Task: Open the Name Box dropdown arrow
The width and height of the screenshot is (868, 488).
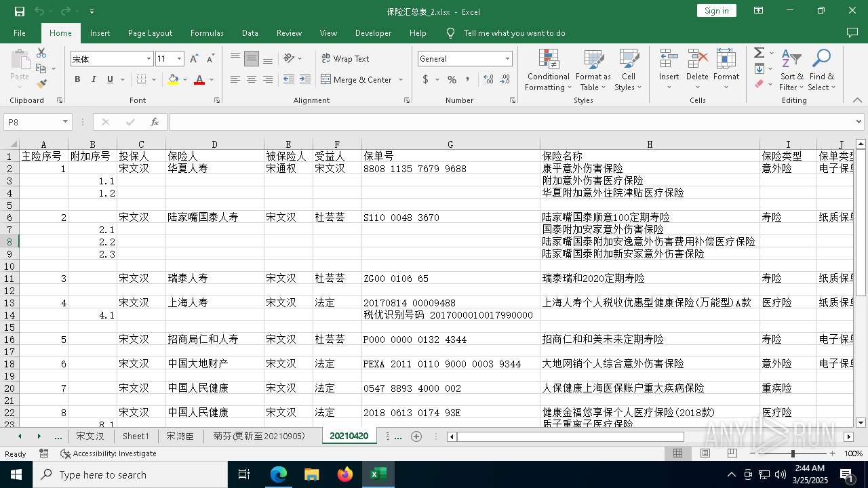Action: pyautogui.click(x=66, y=122)
